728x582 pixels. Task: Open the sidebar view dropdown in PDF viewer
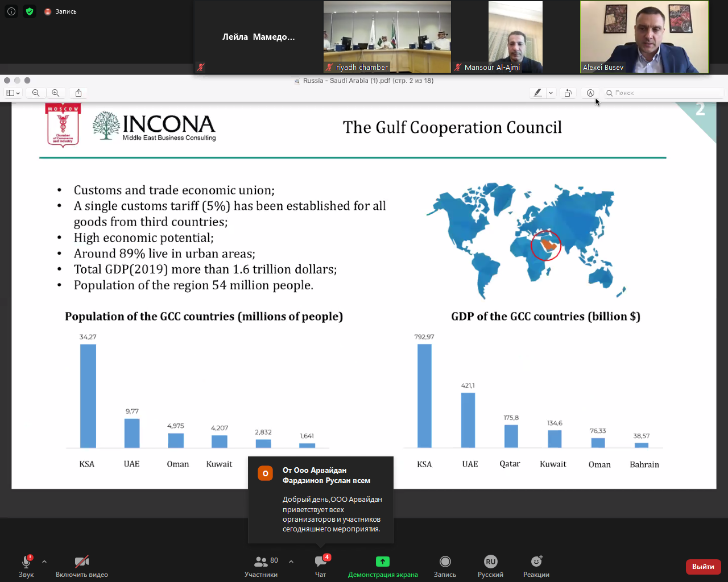[x=13, y=93]
